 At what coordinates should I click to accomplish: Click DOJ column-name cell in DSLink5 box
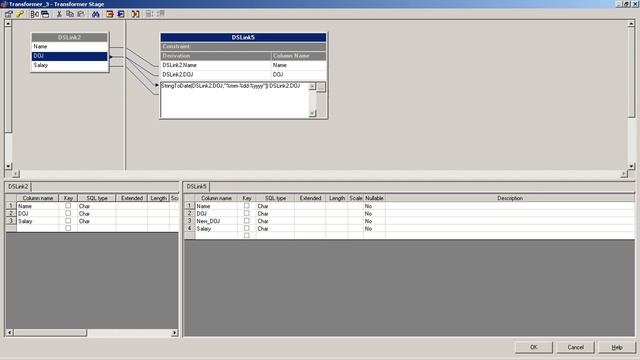pyautogui.click(x=299, y=75)
